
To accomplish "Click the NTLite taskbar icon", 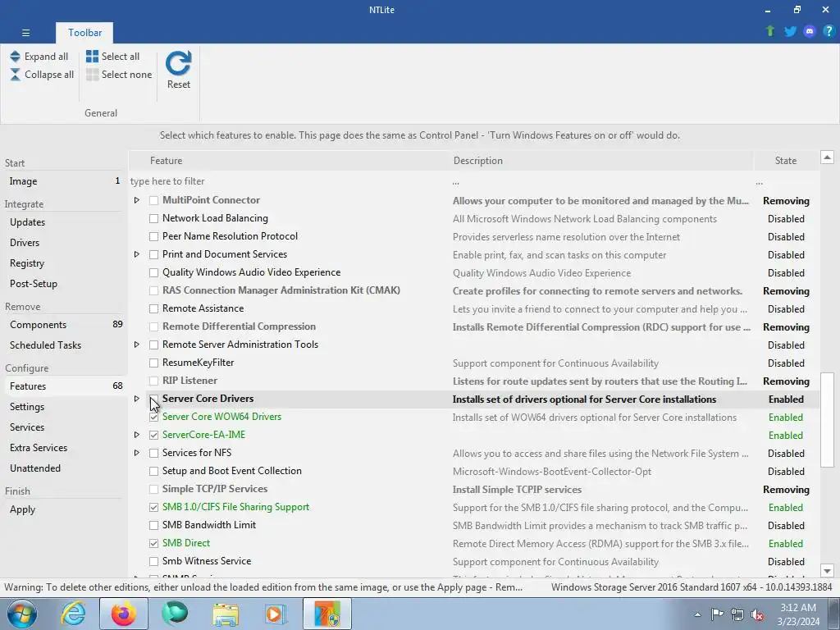I will click(x=326, y=614).
